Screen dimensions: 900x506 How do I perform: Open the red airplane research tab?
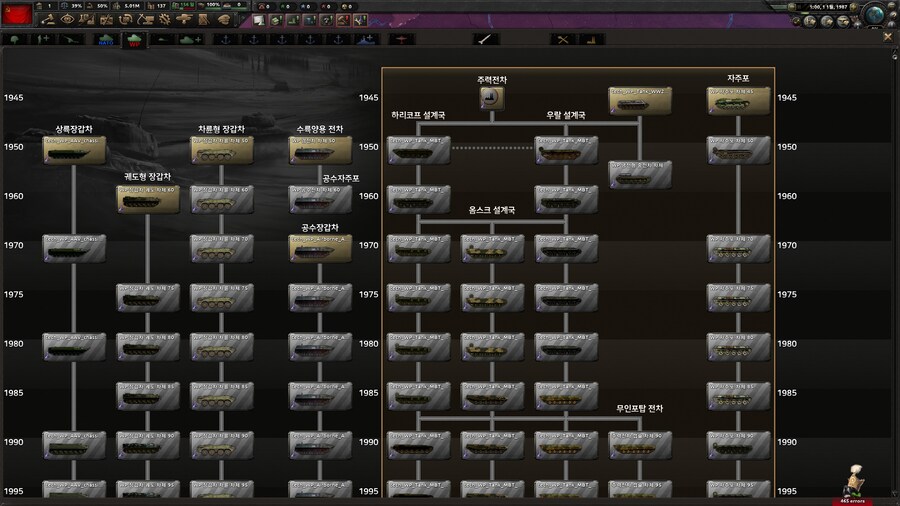(402, 40)
